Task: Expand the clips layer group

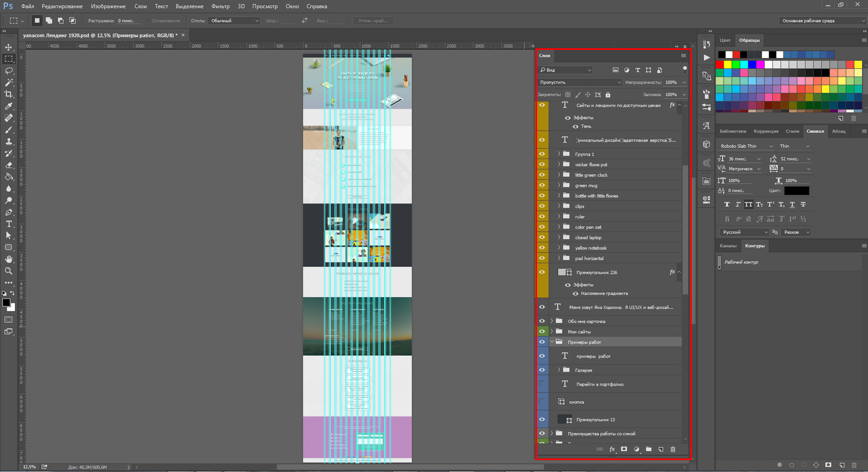Action: pos(559,206)
